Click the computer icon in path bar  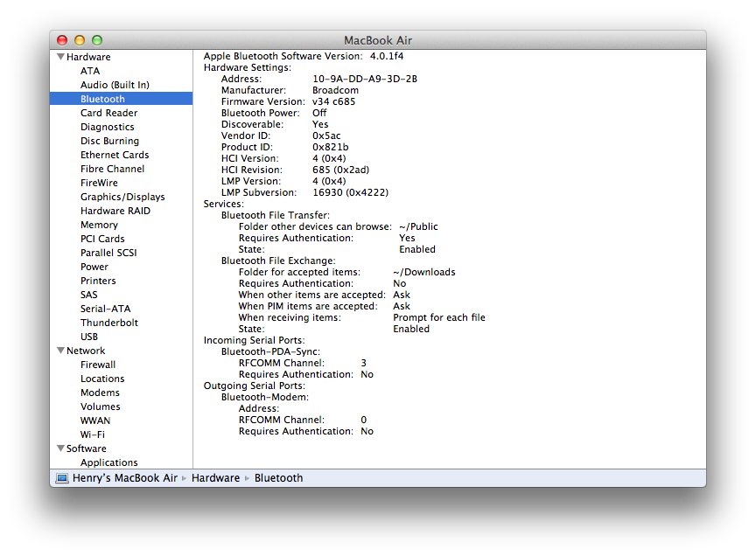(x=62, y=478)
